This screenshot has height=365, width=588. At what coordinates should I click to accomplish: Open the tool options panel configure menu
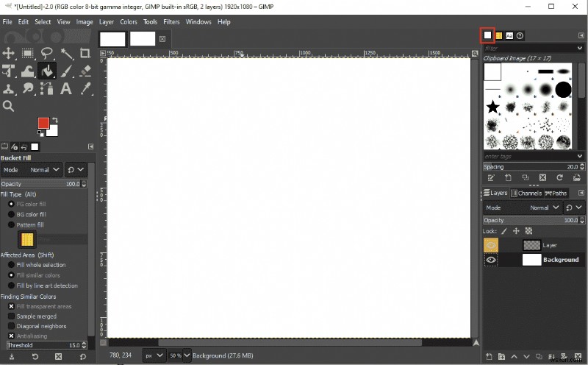point(90,147)
